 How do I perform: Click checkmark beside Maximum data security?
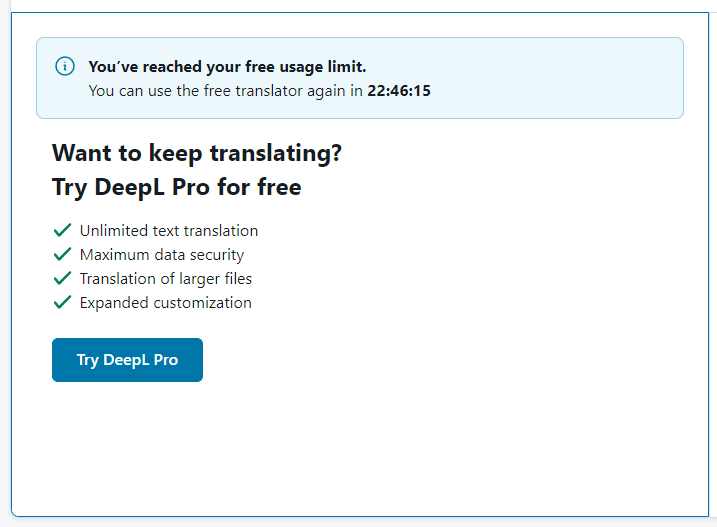62,254
